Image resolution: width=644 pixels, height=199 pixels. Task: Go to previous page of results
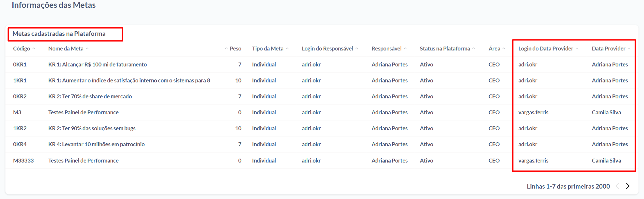point(617,186)
